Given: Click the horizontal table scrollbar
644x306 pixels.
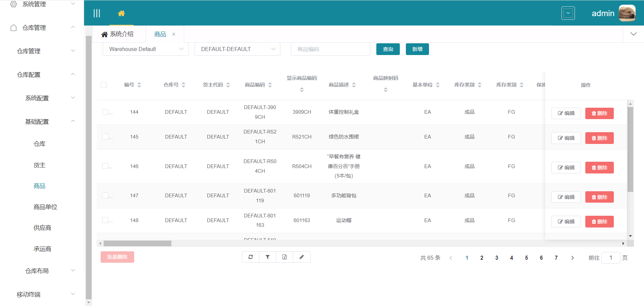Looking at the screenshot, I should point(138,243).
